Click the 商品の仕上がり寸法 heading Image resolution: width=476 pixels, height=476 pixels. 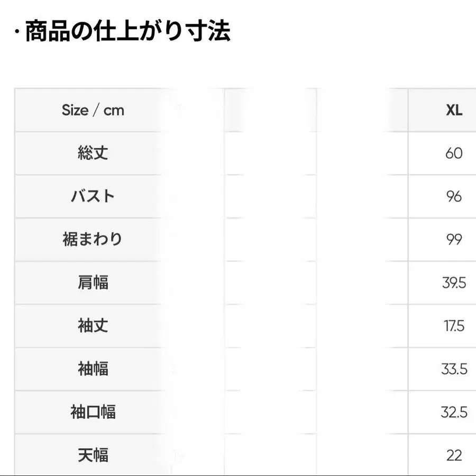click(x=128, y=31)
